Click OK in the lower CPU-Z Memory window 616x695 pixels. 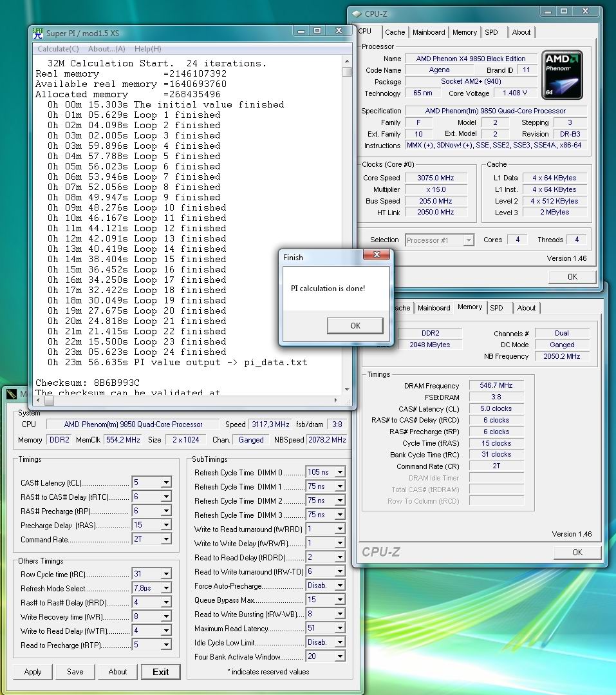577,553
